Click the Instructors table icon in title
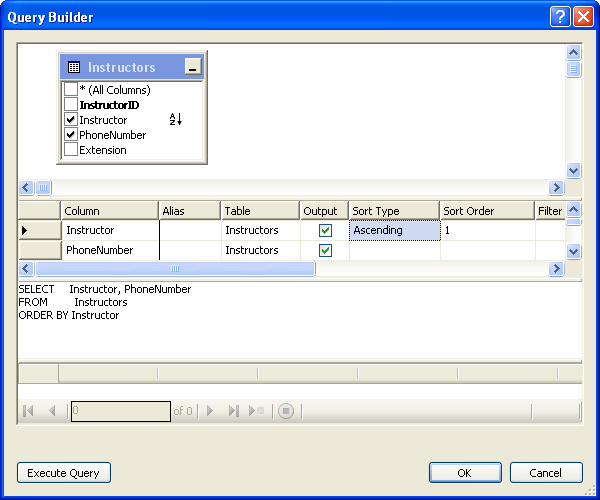The image size is (600, 500). coord(74,67)
